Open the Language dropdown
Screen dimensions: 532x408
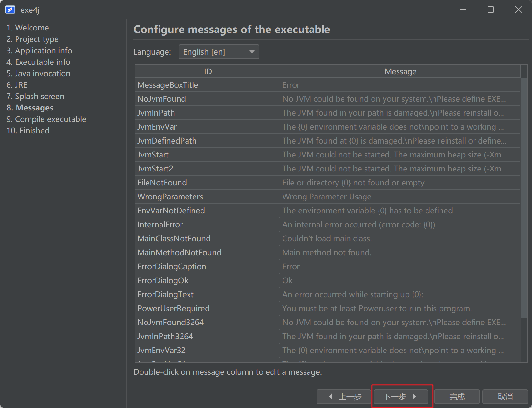click(219, 52)
